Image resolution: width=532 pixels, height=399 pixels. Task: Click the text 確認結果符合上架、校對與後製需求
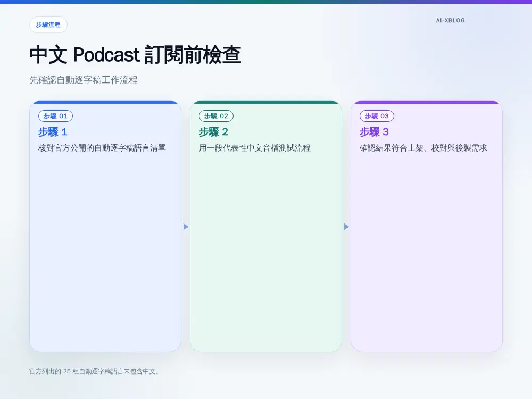point(423,148)
